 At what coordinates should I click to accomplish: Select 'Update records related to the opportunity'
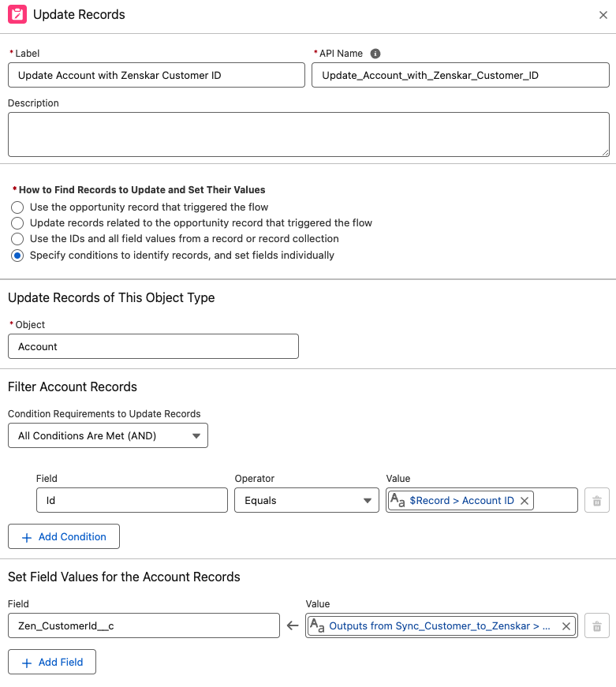click(17, 223)
